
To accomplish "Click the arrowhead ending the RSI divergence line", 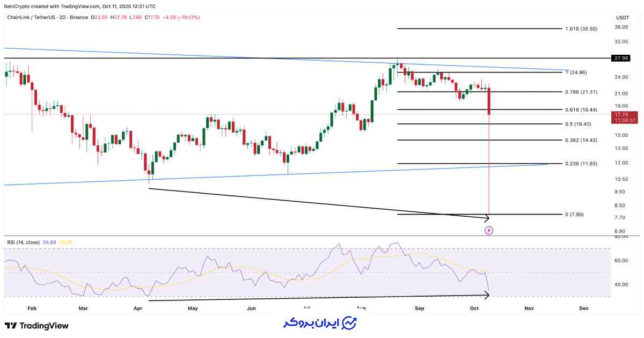I will [487, 294].
